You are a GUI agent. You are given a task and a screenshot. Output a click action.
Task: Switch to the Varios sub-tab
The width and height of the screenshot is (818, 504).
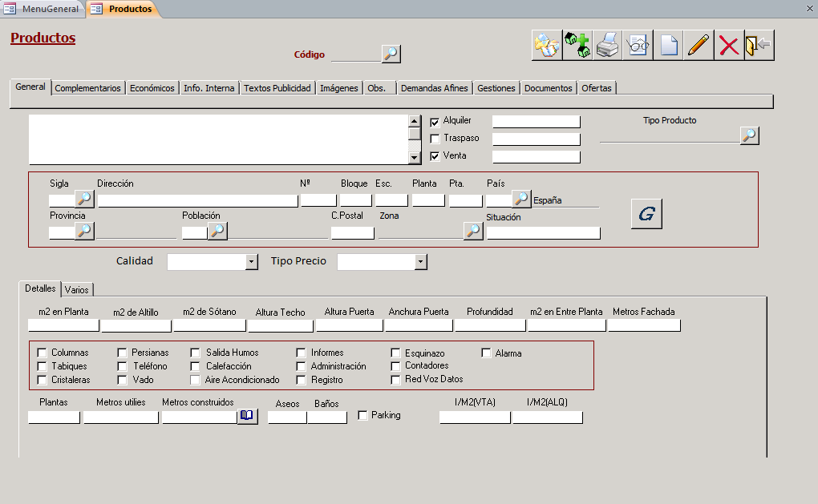pyautogui.click(x=77, y=290)
